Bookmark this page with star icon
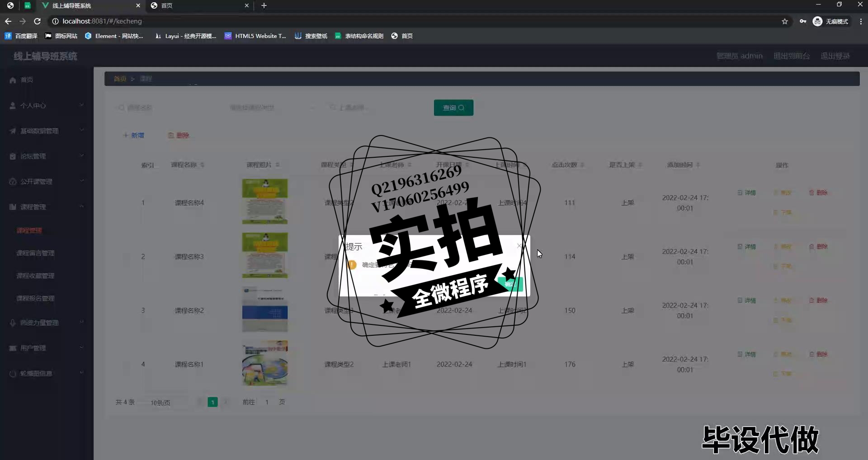This screenshot has height=460, width=868. click(785, 21)
